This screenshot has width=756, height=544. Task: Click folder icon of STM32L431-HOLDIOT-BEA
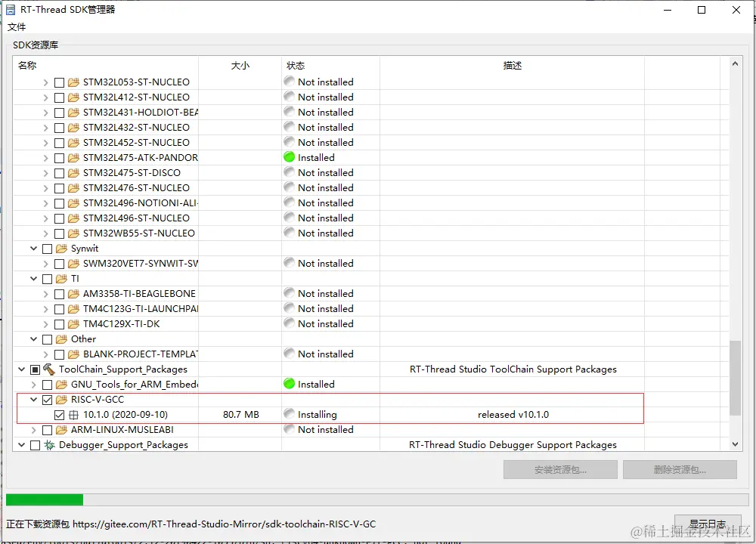pyautogui.click(x=73, y=113)
